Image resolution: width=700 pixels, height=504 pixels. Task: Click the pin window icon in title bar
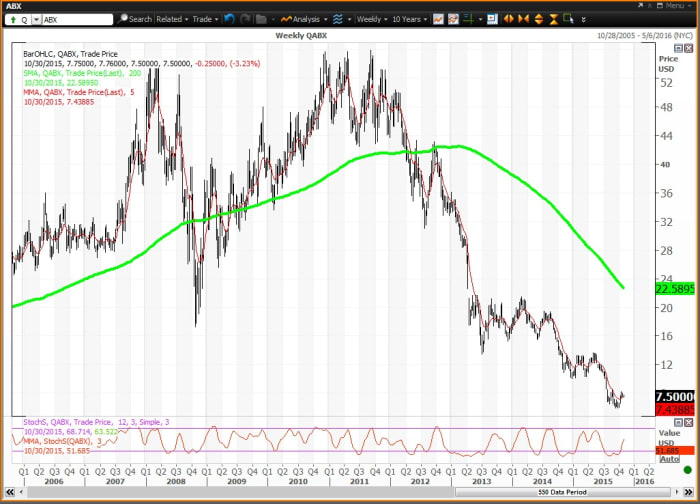point(640,5)
